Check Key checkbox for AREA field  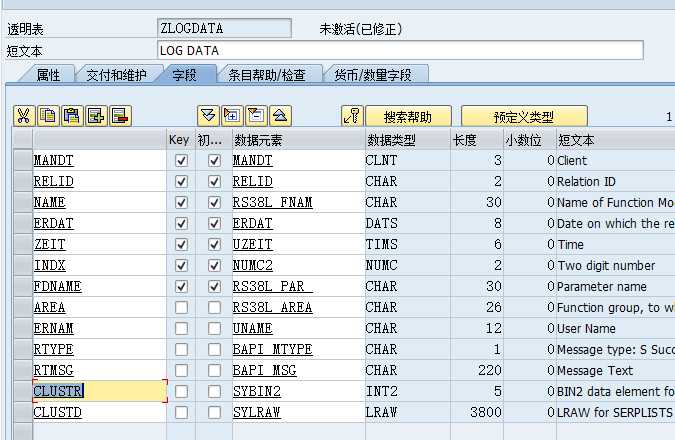click(181, 307)
